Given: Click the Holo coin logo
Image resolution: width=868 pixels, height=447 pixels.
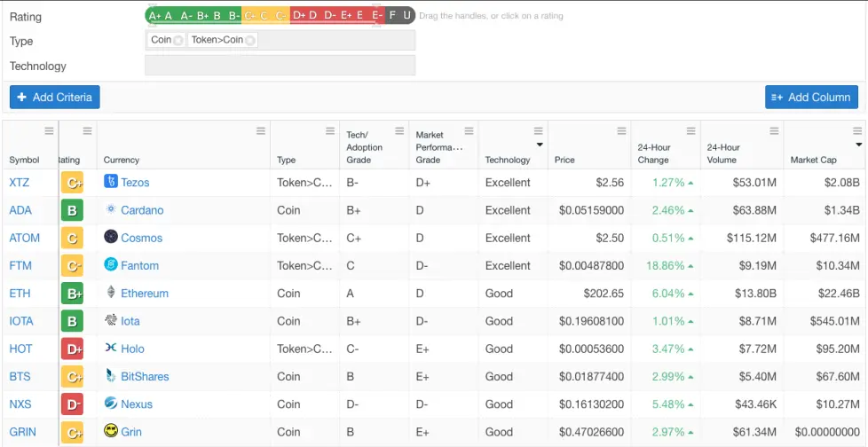Looking at the screenshot, I should (x=111, y=348).
